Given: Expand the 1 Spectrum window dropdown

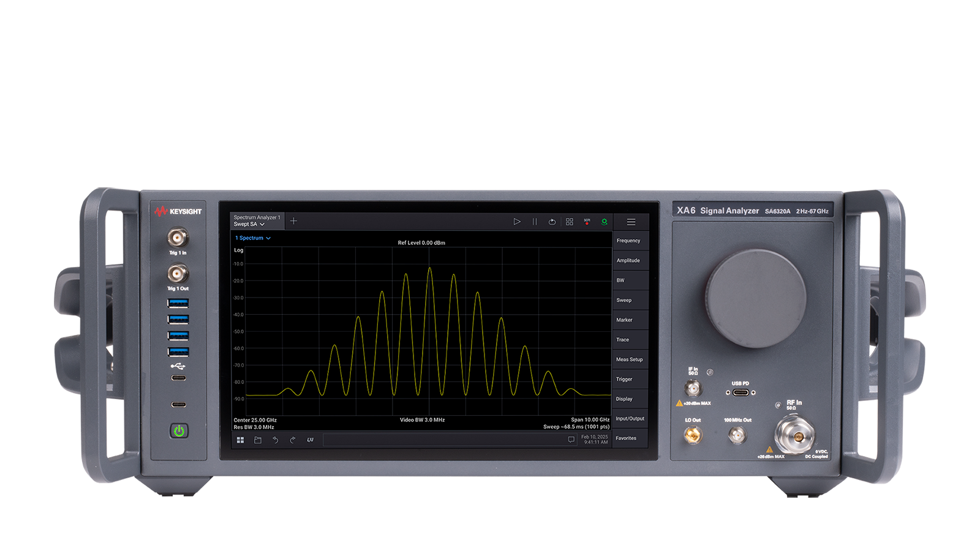Looking at the screenshot, I should 253,238.
